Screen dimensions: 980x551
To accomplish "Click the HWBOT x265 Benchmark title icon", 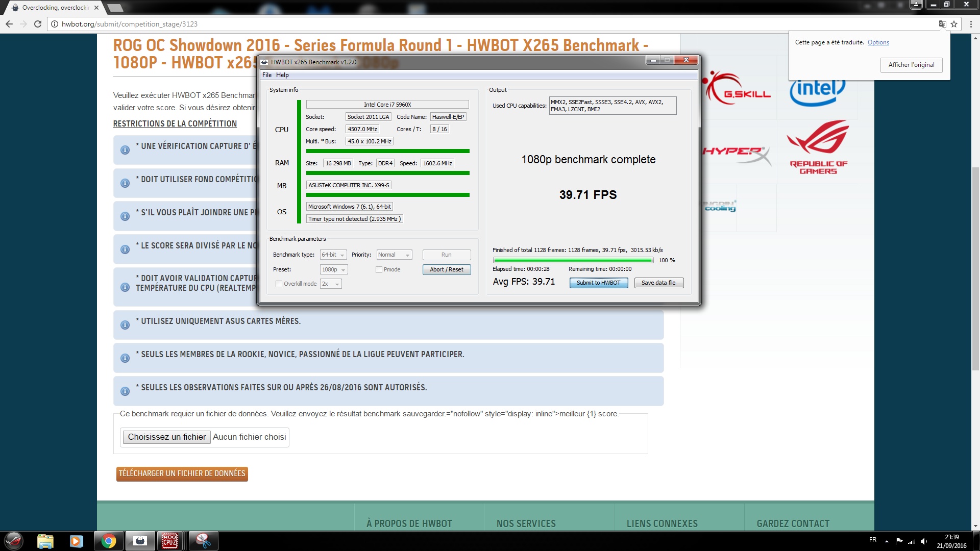I will [264, 62].
